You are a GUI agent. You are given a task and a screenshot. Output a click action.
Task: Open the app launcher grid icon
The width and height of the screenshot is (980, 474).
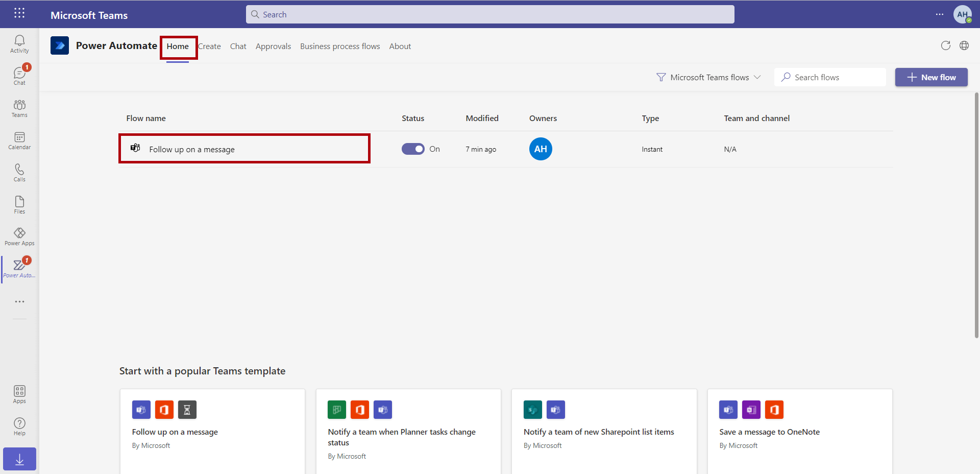point(19,13)
